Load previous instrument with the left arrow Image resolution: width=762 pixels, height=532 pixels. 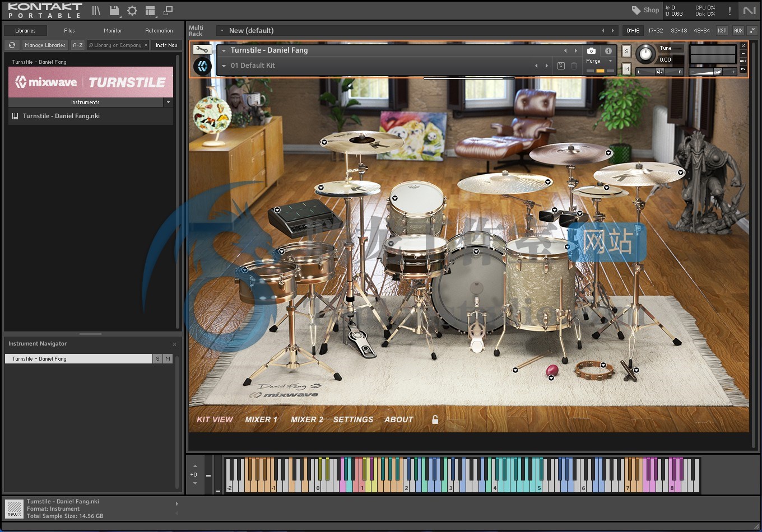(565, 50)
